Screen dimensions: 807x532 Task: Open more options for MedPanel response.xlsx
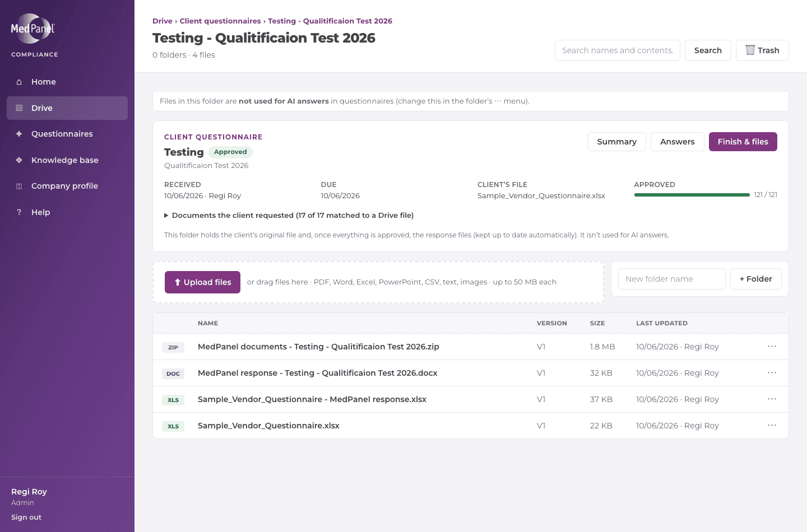[x=772, y=399]
